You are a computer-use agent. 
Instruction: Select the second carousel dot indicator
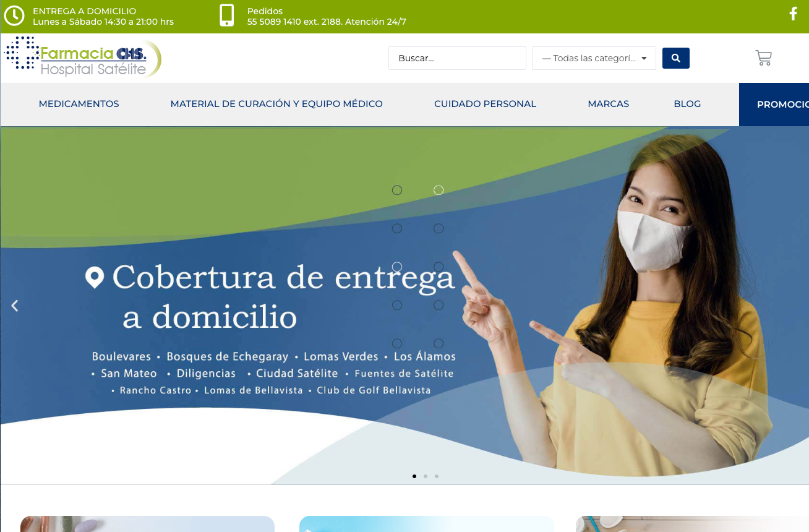pos(426,476)
